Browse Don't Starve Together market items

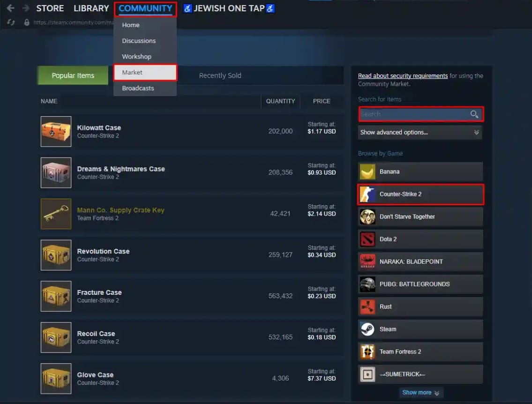(420, 217)
